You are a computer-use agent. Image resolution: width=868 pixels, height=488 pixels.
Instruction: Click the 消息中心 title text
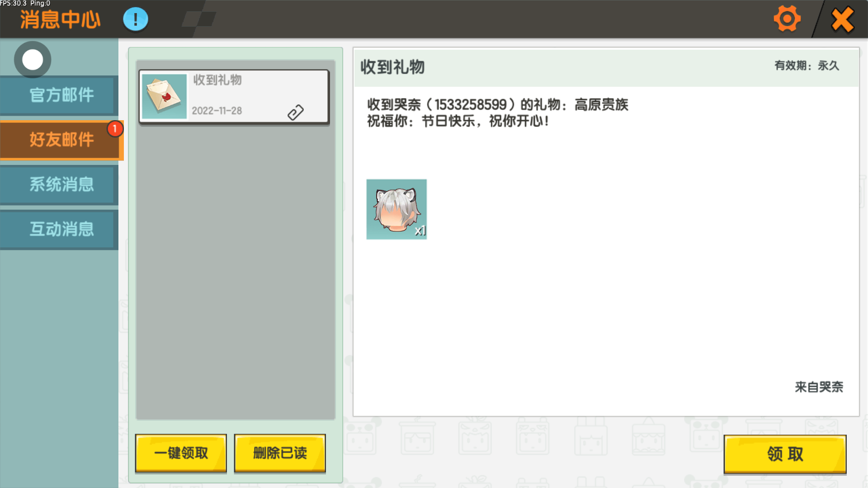click(60, 20)
